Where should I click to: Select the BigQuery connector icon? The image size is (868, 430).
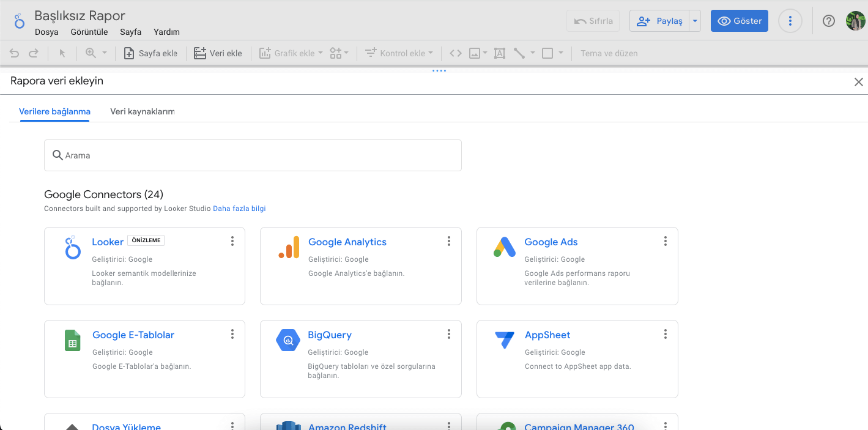point(288,340)
